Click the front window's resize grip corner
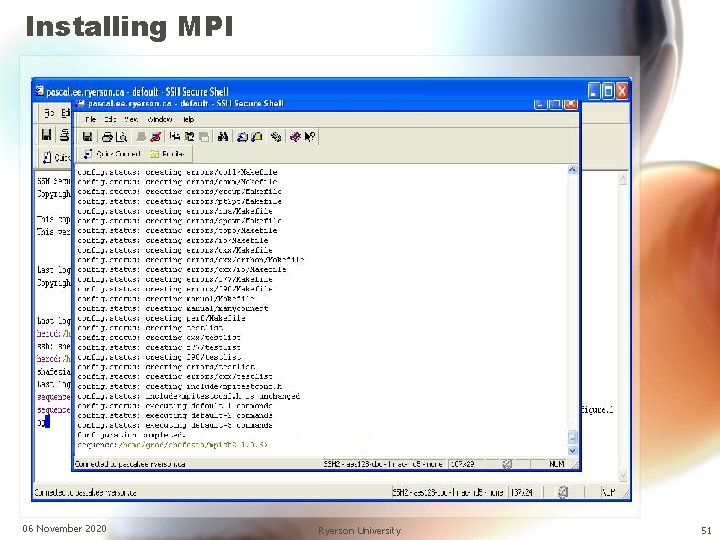 point(575,465)
